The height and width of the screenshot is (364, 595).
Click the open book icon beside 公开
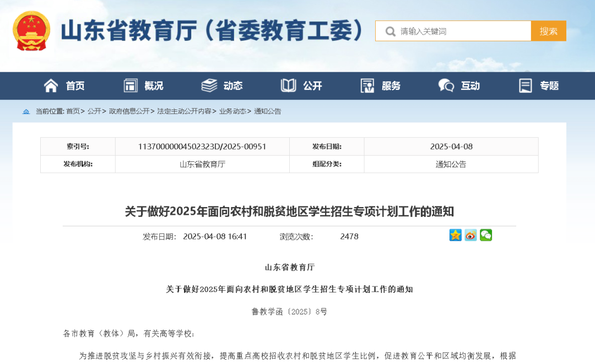pos(288,86)
